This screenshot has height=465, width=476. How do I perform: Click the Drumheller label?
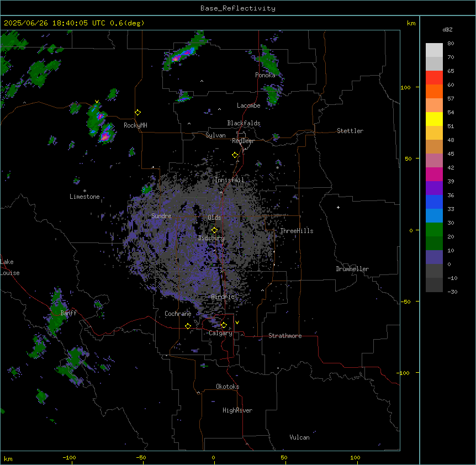(352, 269)
